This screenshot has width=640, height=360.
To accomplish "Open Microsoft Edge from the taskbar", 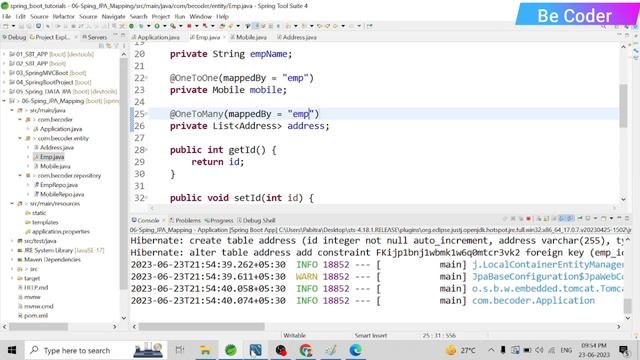I will [356, 350].
